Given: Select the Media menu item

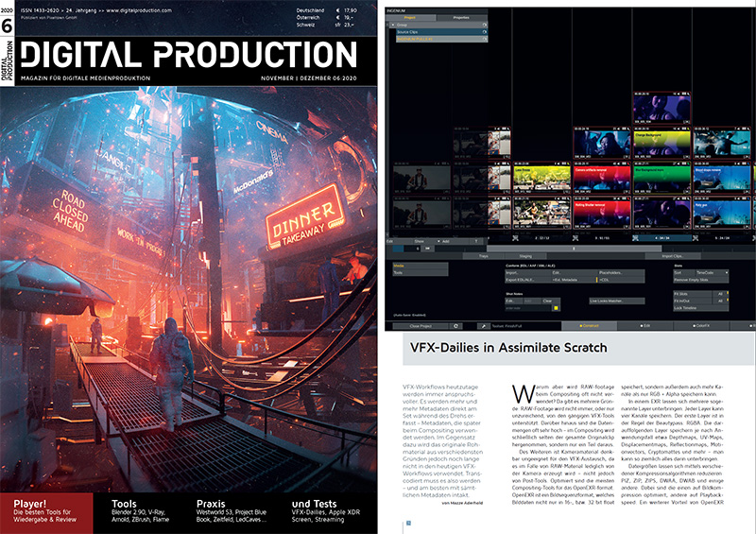Looking at the screenshot, I should (x=421, y=266).
